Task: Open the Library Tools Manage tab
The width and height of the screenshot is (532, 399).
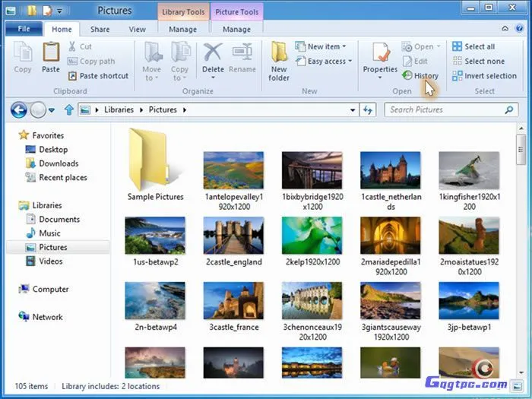Action: 183,30
